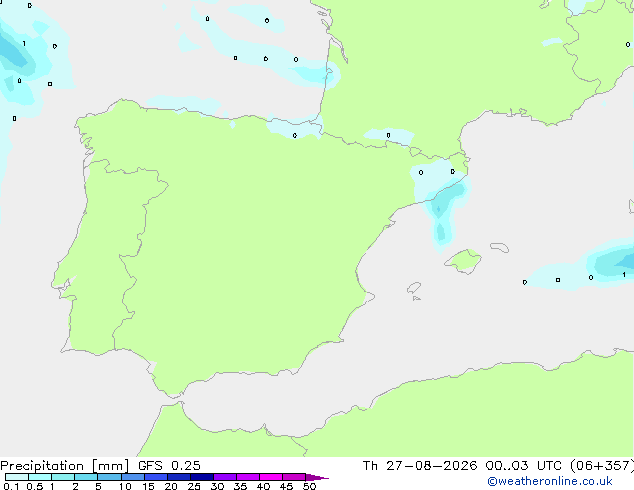The height and width of the screenshot is (490, 634).
Task: Click Menorca island outline on the map
Action: (499, 247)
